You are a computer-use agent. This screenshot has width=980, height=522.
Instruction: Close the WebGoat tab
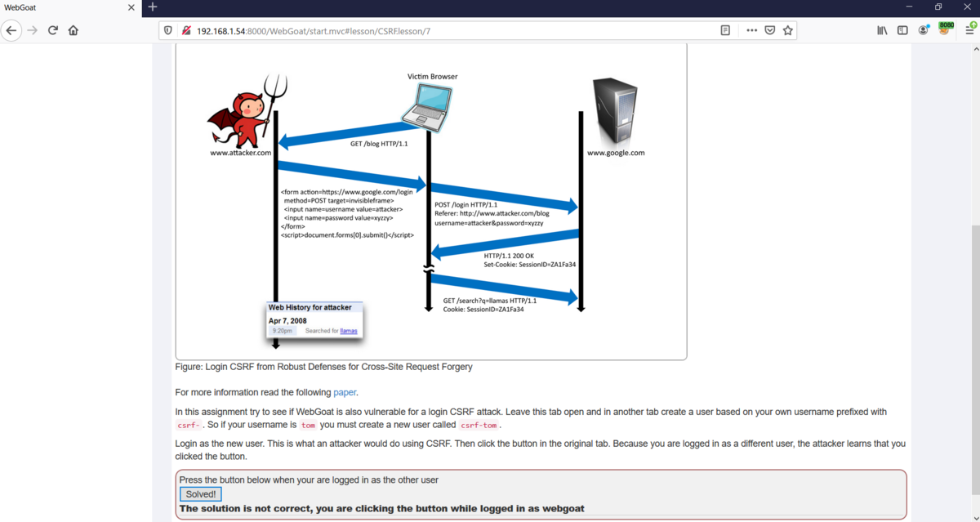[132, 7]
